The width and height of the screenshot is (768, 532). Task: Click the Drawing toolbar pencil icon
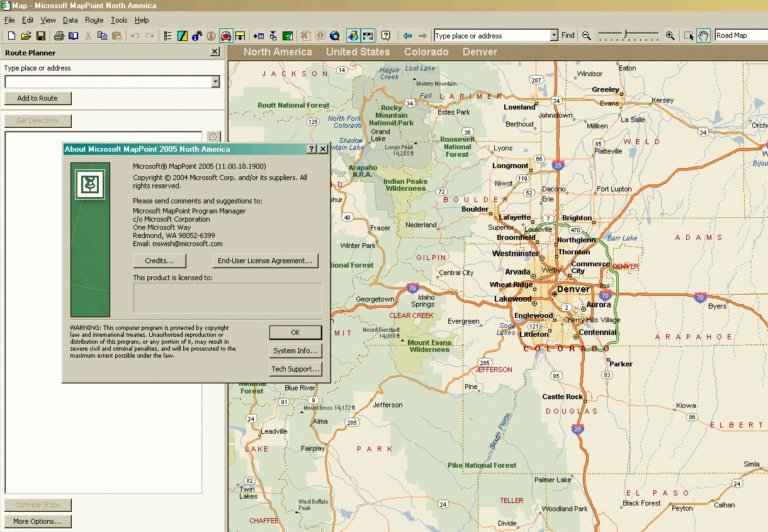coord(182,36)
